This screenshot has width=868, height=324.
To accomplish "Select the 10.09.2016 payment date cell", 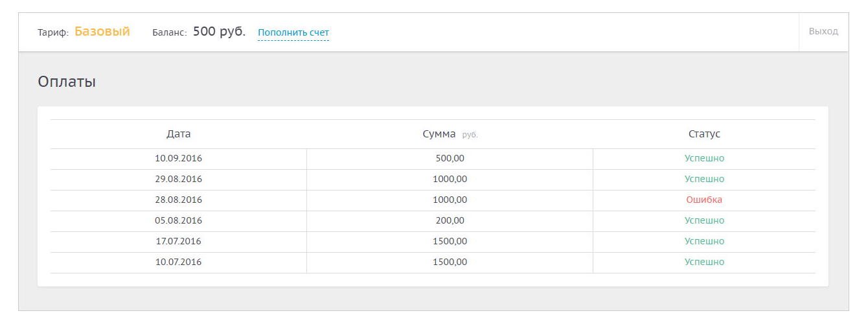I will (179, 158).
